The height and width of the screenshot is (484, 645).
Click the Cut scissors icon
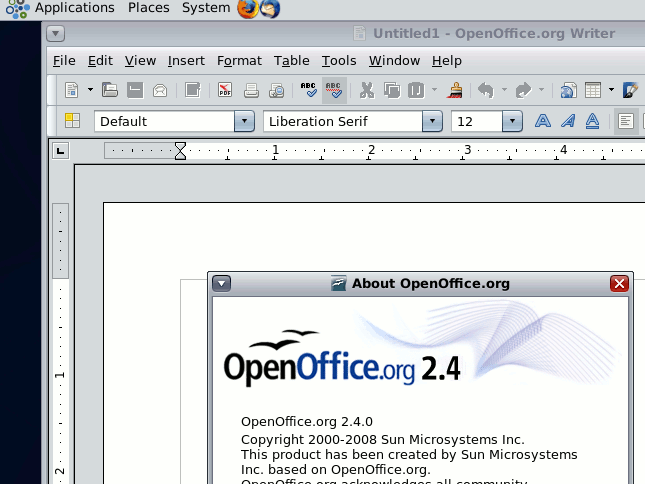point(367,90)
